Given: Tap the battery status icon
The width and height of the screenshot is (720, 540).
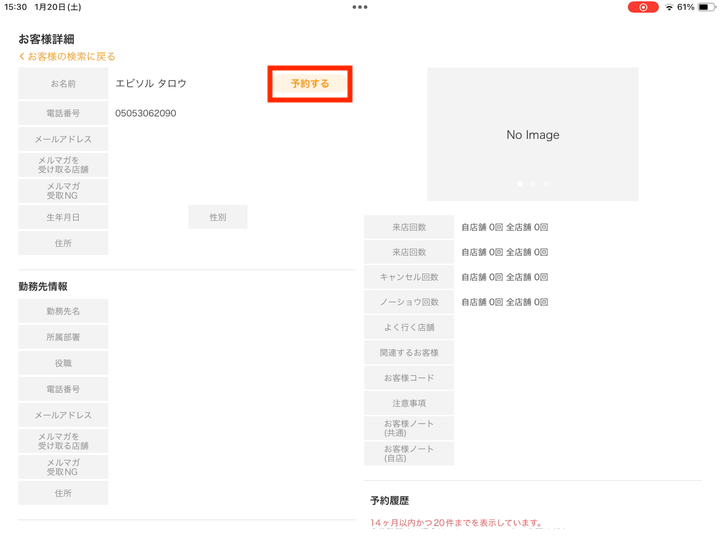Looking at the screenshot, I should (706, 7).
